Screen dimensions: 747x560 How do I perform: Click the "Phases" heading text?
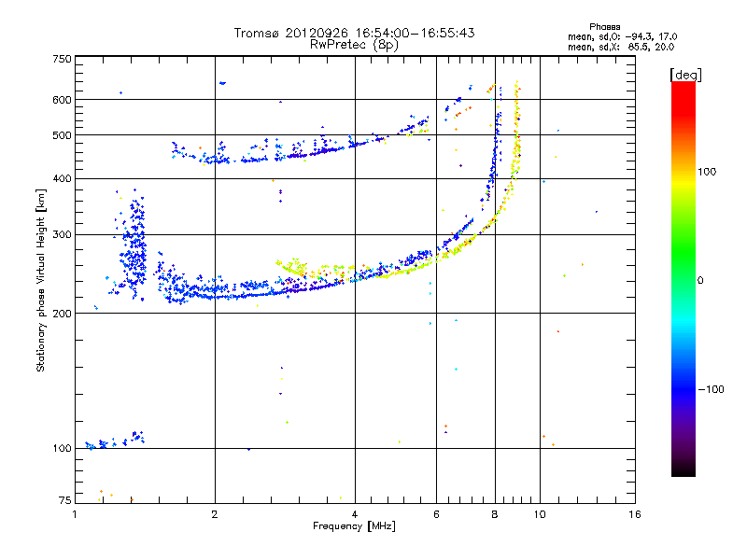(604, 27)
